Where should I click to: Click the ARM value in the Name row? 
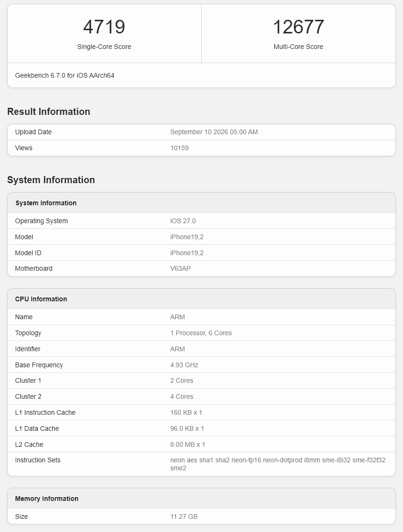pyautogui.click(x=177, y=317)
